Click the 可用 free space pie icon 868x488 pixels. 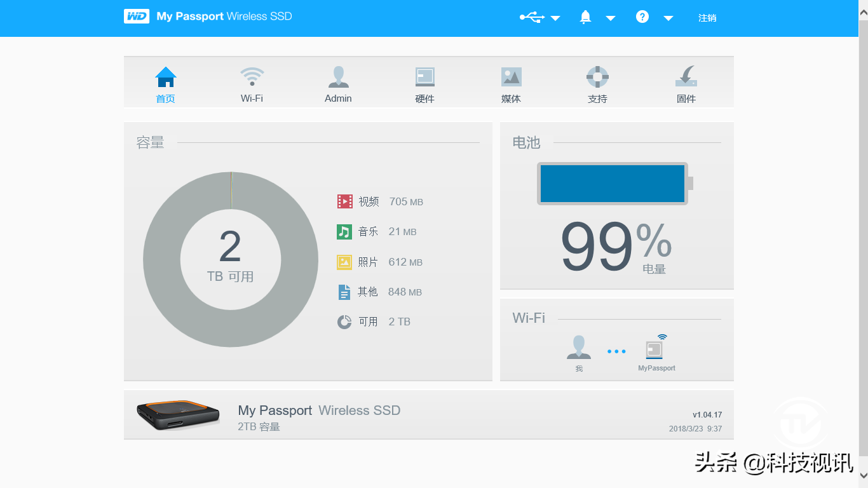[x=344, y=322]
